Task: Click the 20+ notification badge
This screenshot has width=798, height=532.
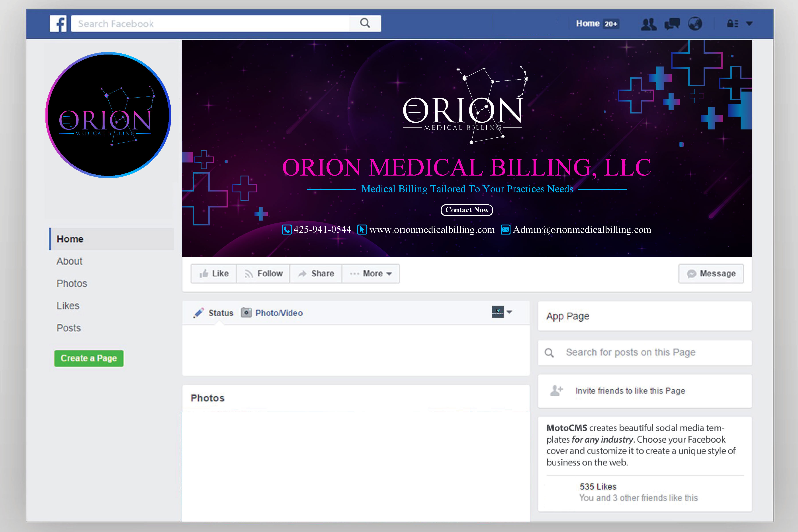Action: click(x=611, y=24)
